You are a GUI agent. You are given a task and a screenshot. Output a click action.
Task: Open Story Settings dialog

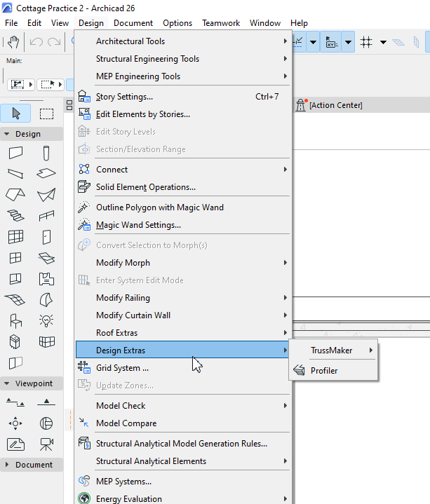(183, 97)
